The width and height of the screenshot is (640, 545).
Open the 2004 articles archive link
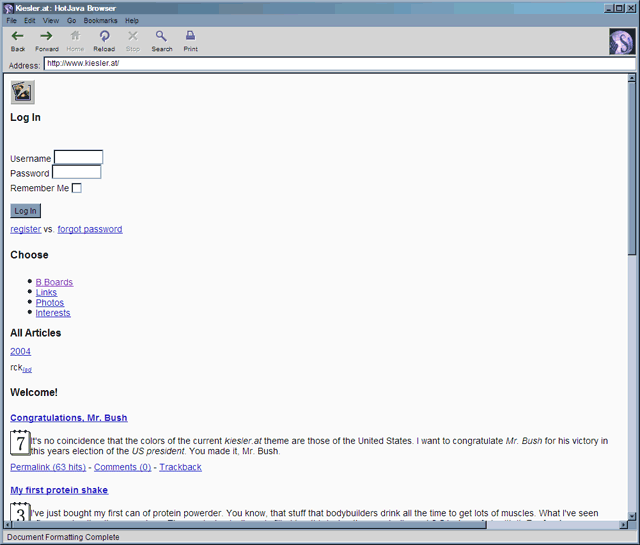click(x=20, y=351)
